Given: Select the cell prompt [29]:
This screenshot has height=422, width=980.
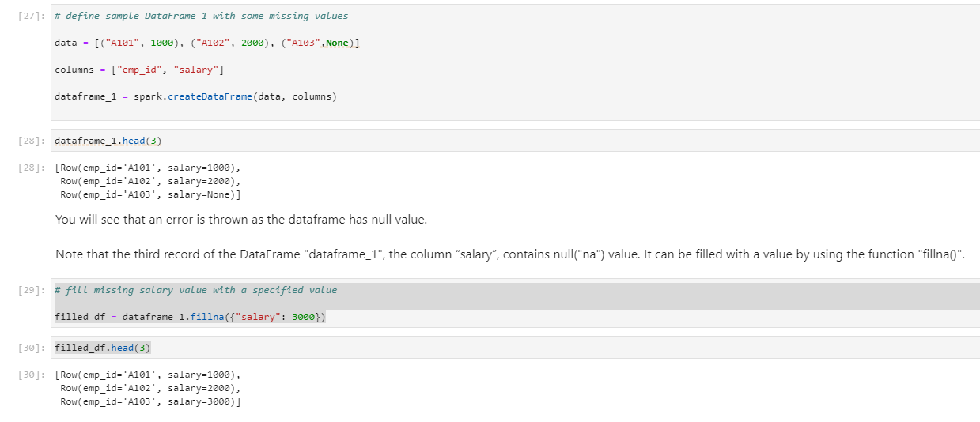Looking at the screenshot, I should pyautogui.click(x=32, y=290).
